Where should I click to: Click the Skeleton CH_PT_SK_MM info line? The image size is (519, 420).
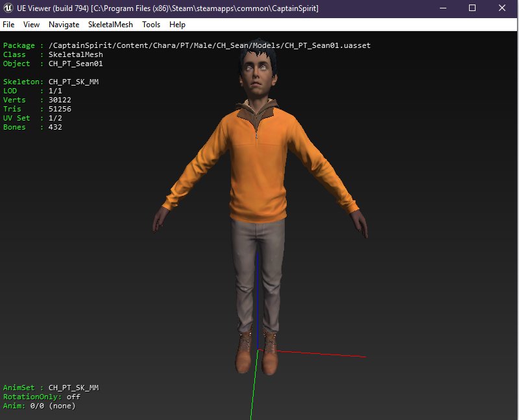click(51, 82)
